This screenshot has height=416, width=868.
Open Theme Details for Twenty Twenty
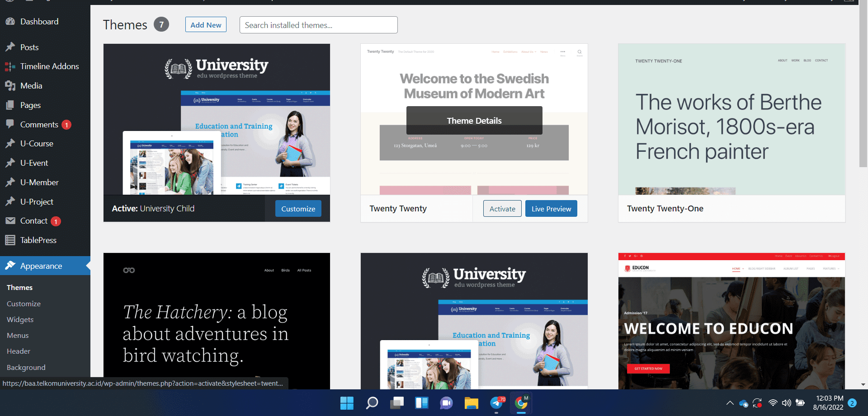[474, 121]
